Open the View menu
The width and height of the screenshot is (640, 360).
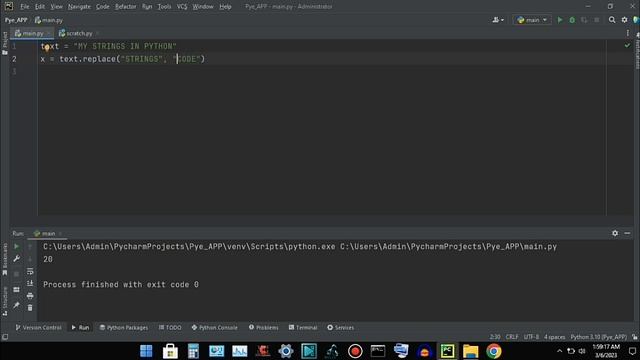pyautogui.click(x=56, y=7)
